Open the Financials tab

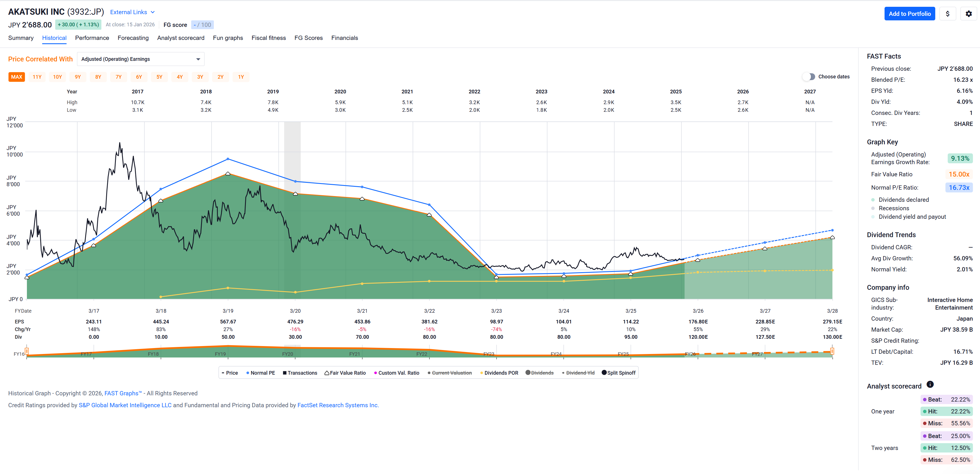(x=344, y=38)
